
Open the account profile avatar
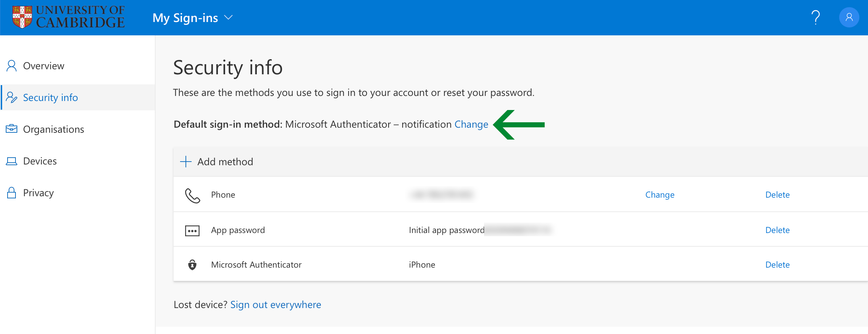point(849,17)
